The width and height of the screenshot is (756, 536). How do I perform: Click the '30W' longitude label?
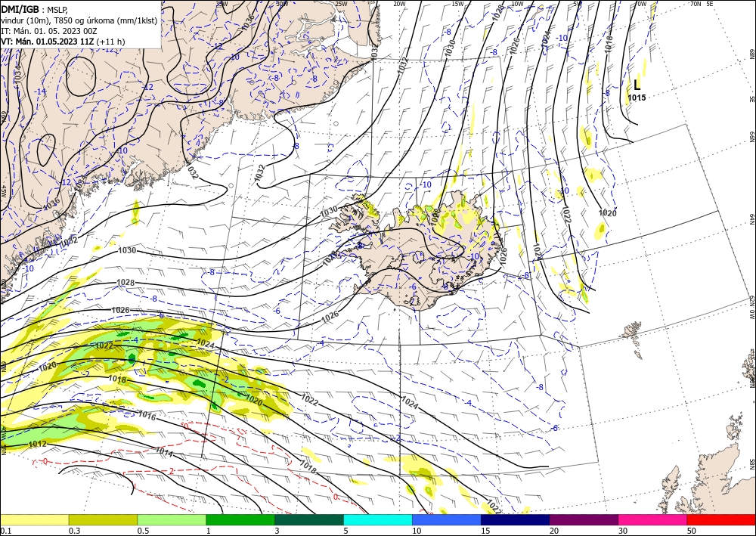coord(282,4)
